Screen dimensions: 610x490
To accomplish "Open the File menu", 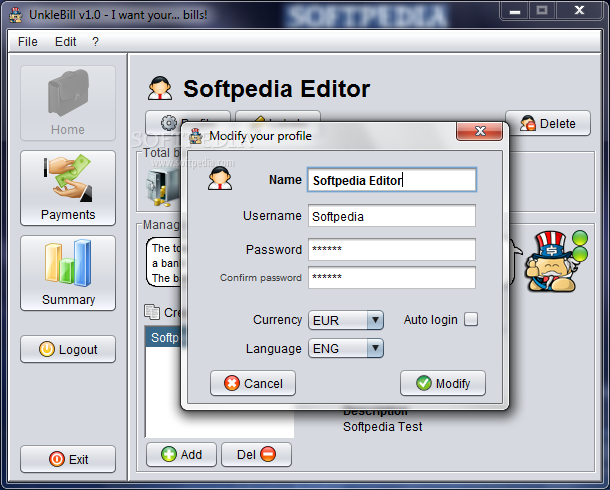I will pyautogui.click(x=28, y=42).
